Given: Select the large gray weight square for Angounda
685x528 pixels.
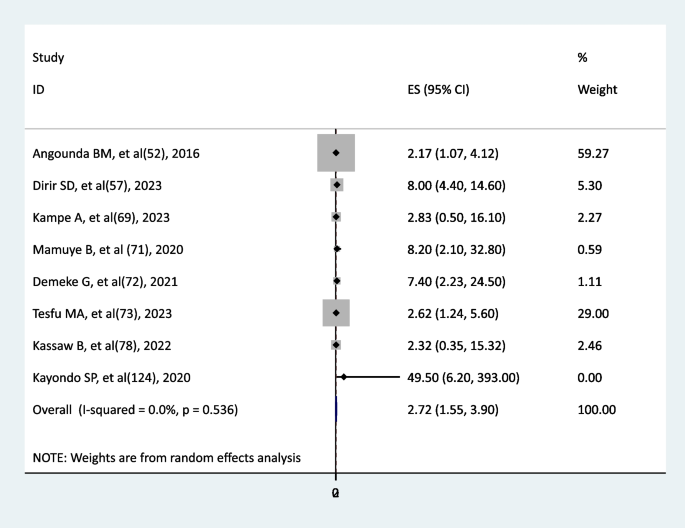Looking at the screenshot, I should pyautogui.click(x=336, y=152).
